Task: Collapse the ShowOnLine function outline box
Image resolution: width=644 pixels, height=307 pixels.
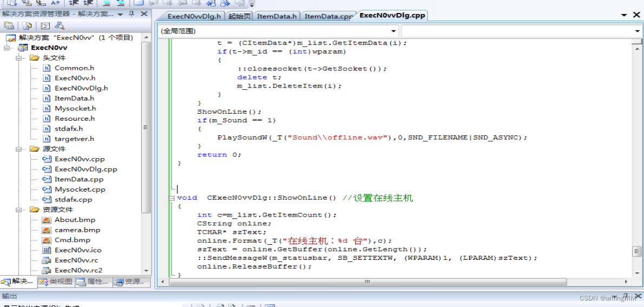Action: tap(172, 198)
